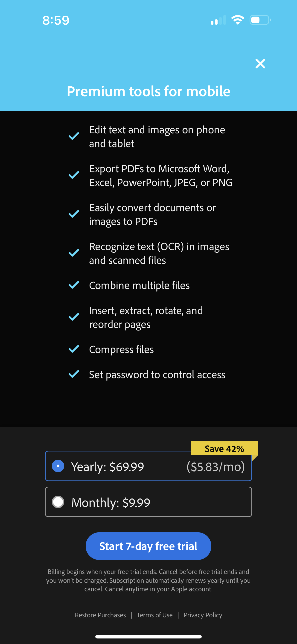
Task: Click the Insert and rotate pages checkmark icon
Action: [73, 317]
